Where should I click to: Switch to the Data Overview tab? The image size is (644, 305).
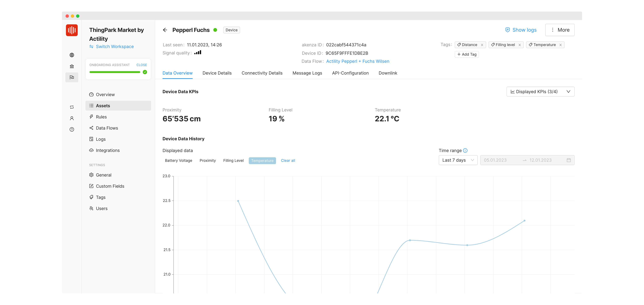[178, 73]
